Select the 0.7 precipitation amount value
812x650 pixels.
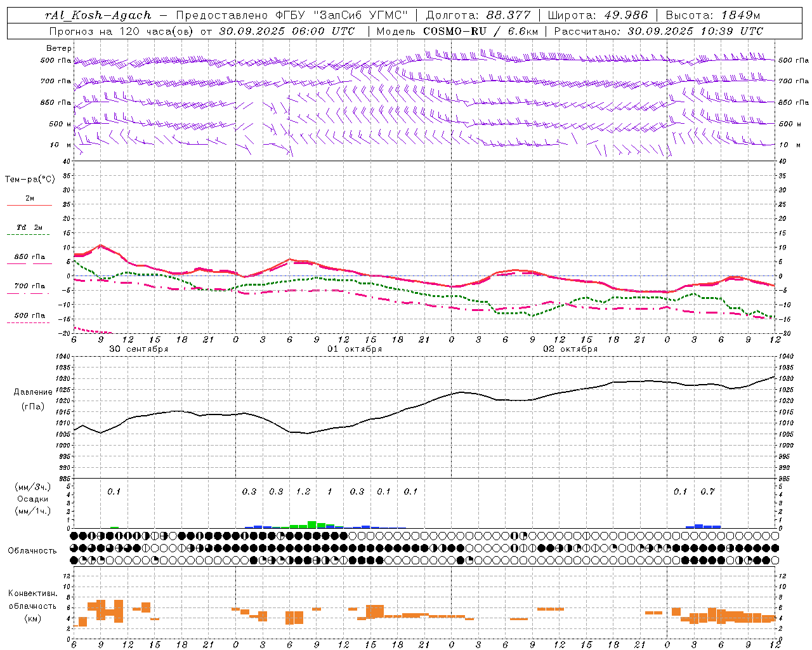click(x=707, y=491)
